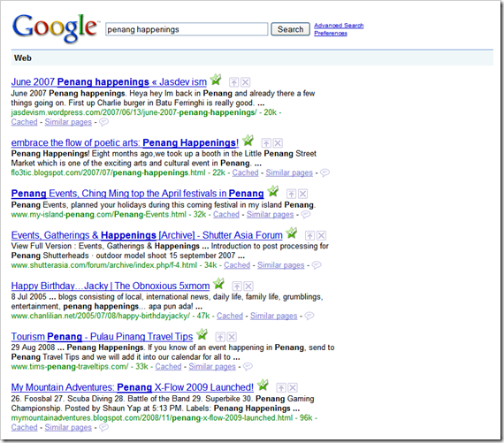504x443 pixels.
Task: Promote the Shutter Asia Forum result
Action: point(309,235)
